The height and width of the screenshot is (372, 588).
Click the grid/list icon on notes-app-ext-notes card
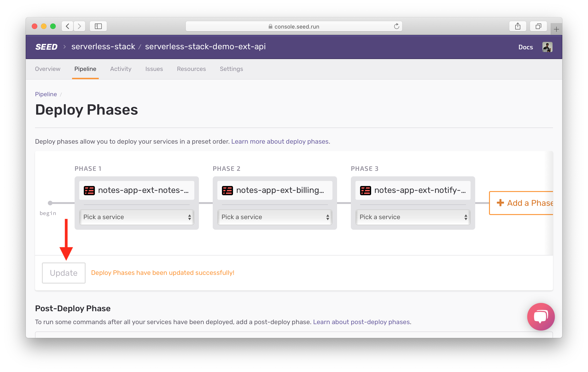[89, 190]
